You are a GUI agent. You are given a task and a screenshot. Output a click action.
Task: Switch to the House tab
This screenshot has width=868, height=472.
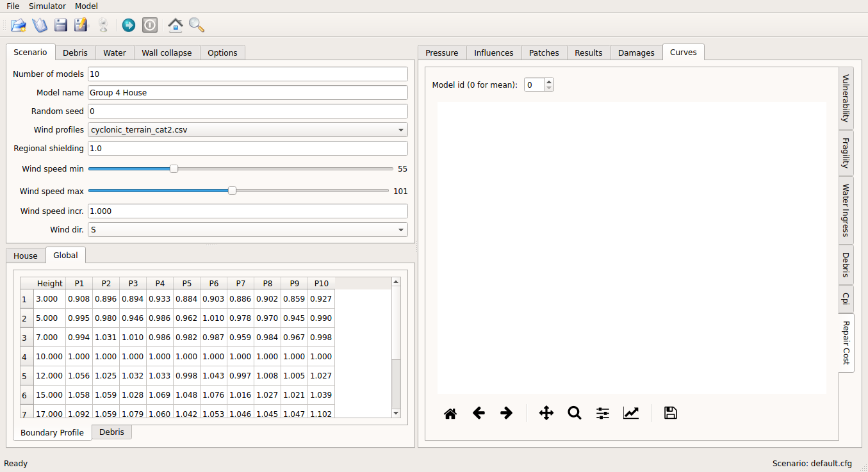point(26,256)
